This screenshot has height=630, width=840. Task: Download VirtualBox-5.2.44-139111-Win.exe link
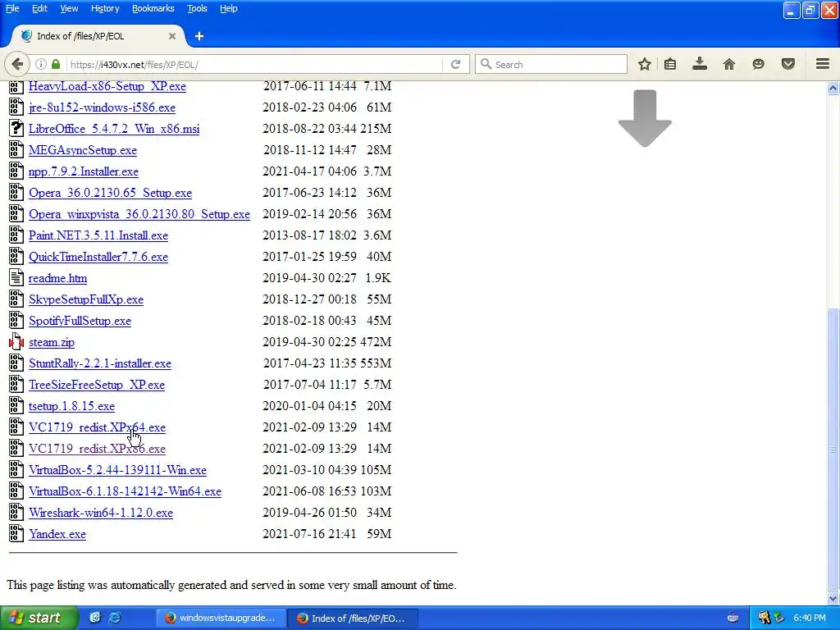(x=117, y=470)
